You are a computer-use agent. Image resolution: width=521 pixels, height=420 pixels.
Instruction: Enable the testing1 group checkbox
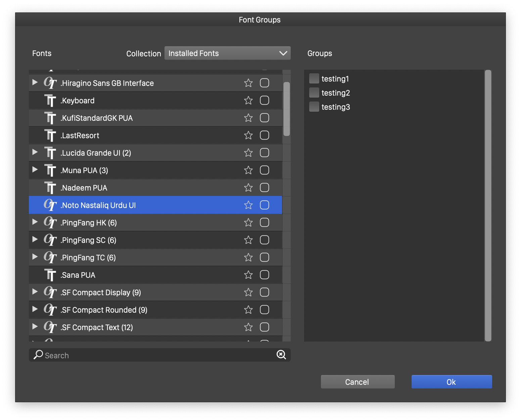click(314, 78)
